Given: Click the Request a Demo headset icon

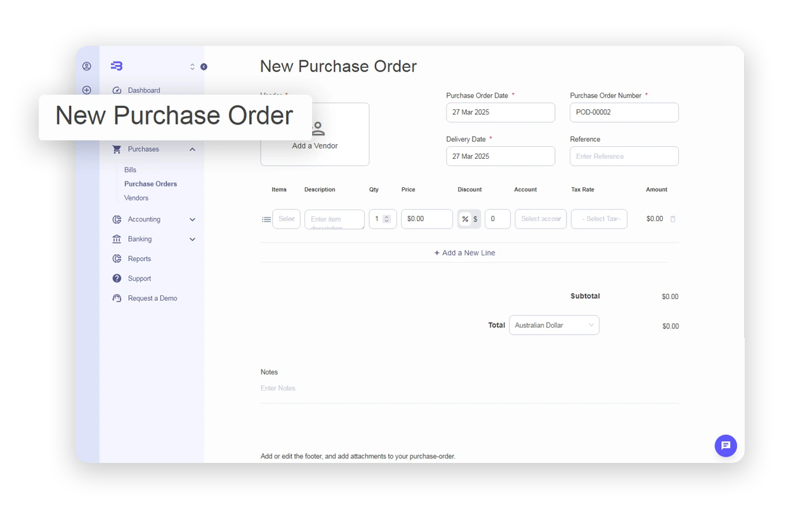Looking at the screenshot, I should (117, 298).
